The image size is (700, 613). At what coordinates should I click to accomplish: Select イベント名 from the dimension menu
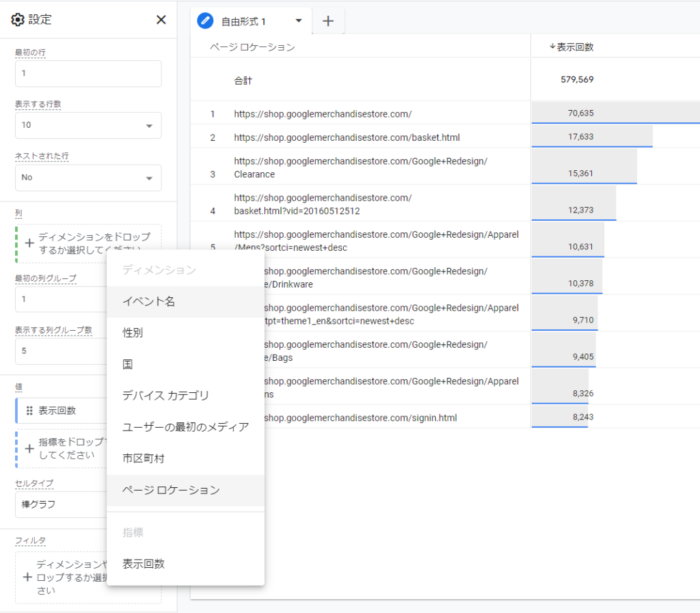(186, 301)
